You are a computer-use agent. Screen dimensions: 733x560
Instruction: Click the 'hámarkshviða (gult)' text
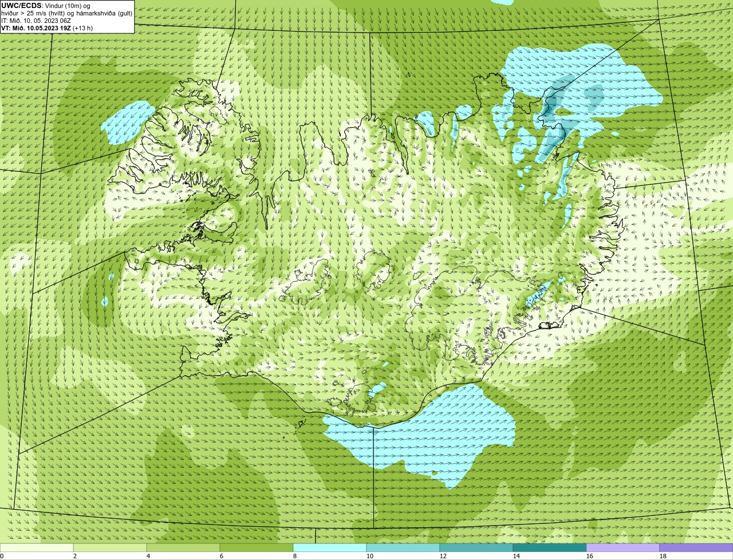pos(105,13)
